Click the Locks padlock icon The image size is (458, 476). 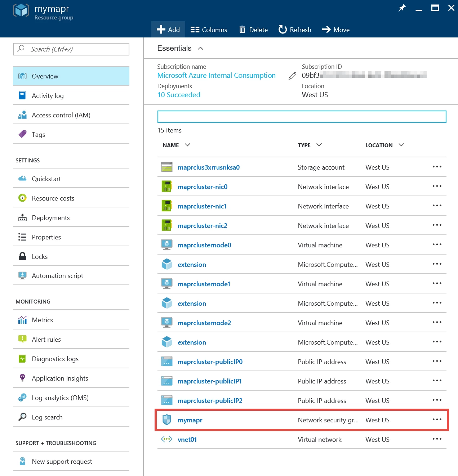coord(22,256)
